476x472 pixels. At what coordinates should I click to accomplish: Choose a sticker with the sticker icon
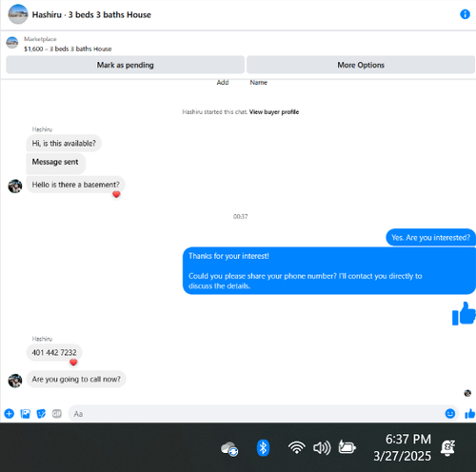point(41,414)
